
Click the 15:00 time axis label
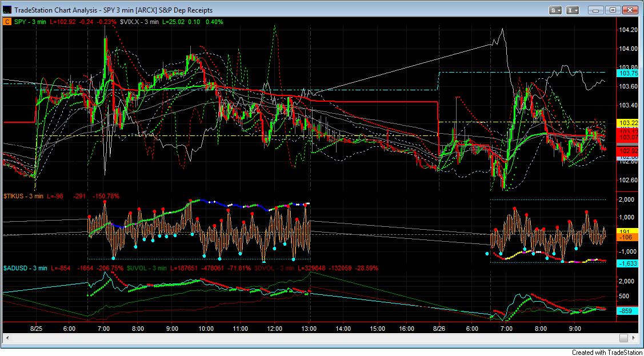coord(378,329)
